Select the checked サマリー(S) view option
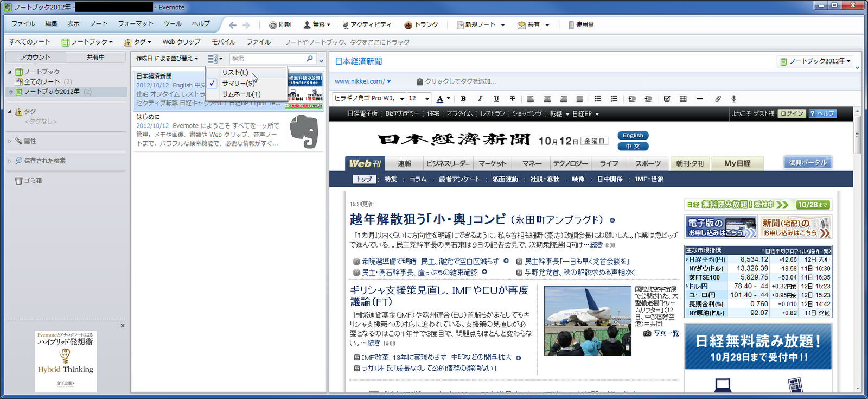Image resolution: width=868 pixels, height=399 pixels. [x=246, y=83]
